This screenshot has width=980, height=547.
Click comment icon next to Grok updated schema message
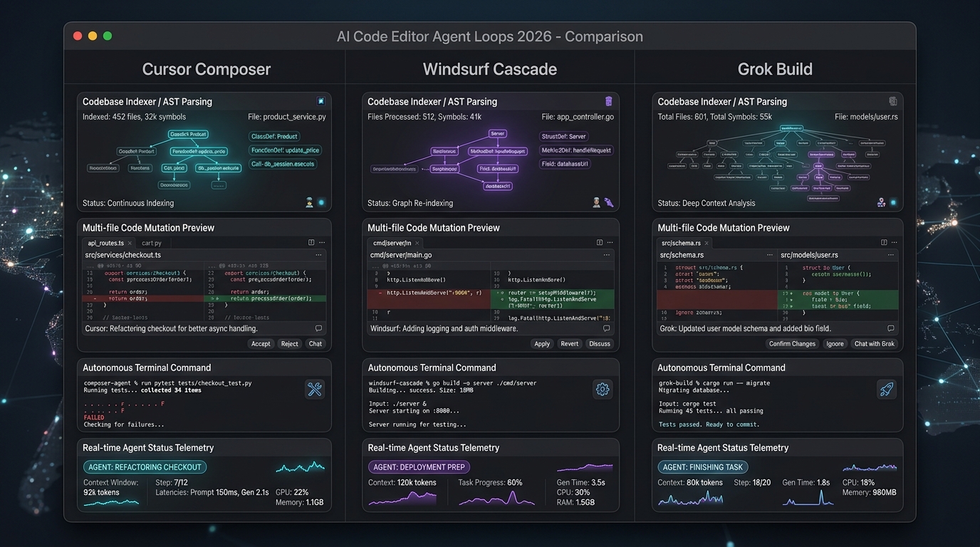coord(890,328)
